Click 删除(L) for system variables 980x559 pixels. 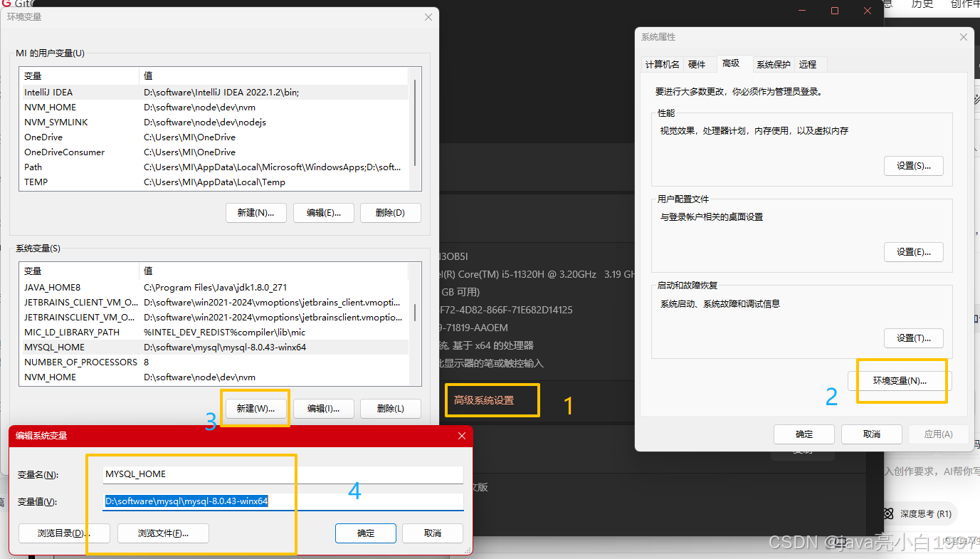pos(390,409)
